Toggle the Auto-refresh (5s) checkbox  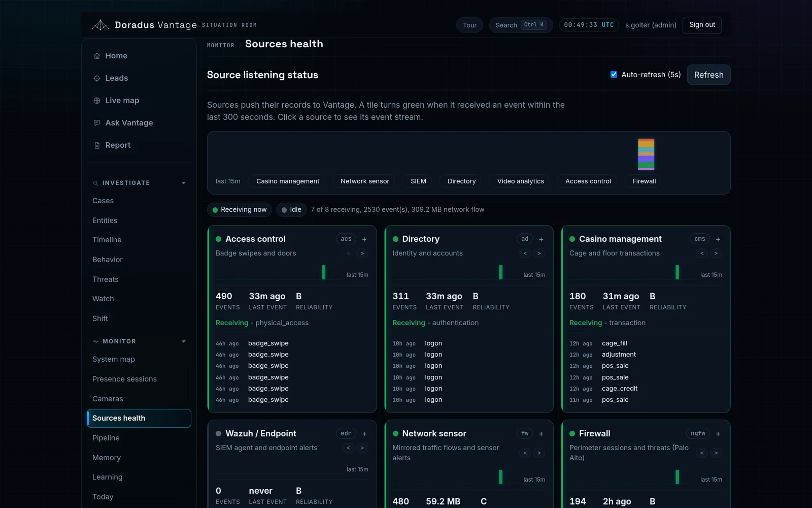click(x=614, y=75)
